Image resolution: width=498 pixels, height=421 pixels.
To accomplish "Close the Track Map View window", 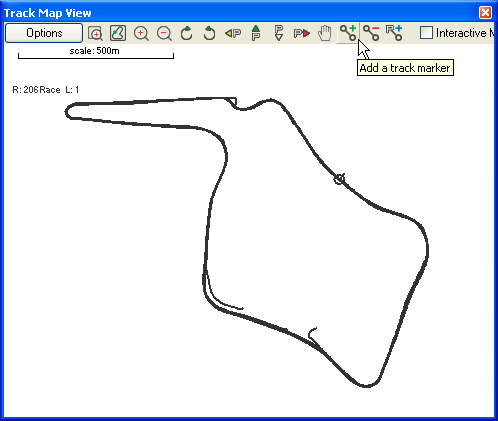I will click(x=485, y=13).
